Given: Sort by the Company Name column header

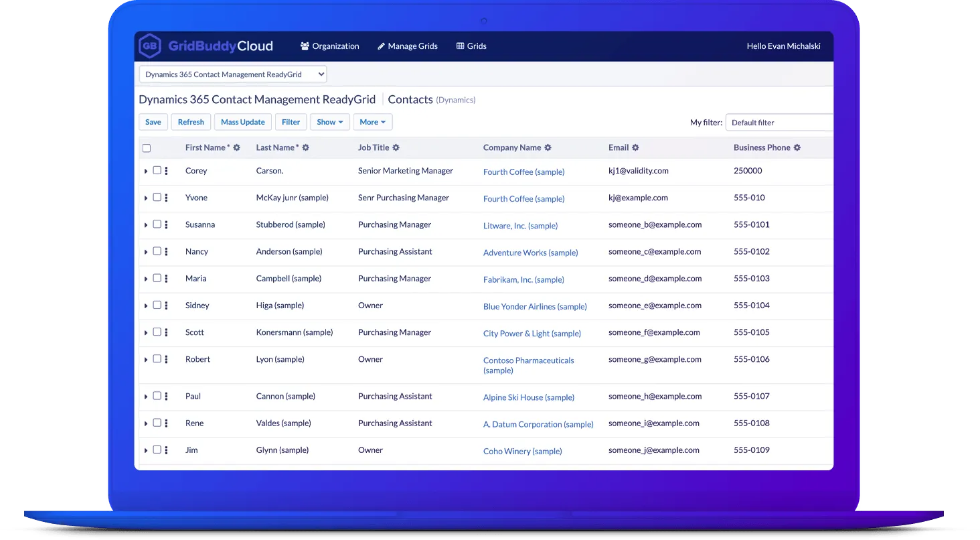Looking at the screenshot, I should tap(512, 147).
